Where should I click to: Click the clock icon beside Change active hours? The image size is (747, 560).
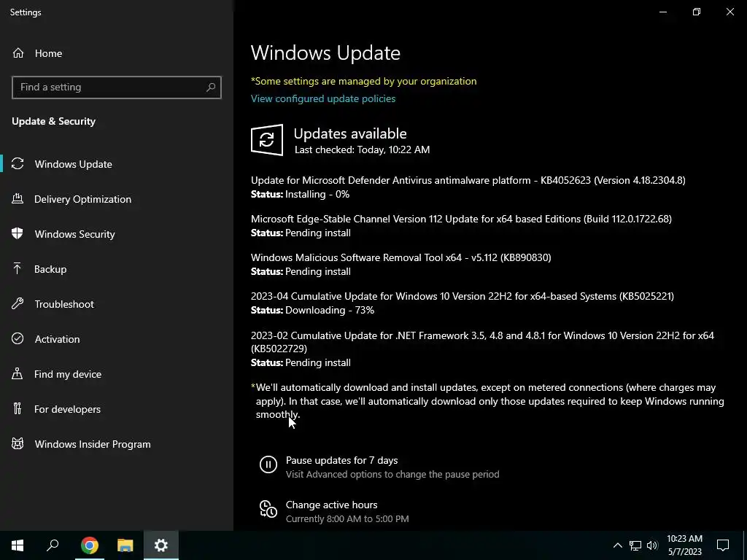tap(268, 509)
